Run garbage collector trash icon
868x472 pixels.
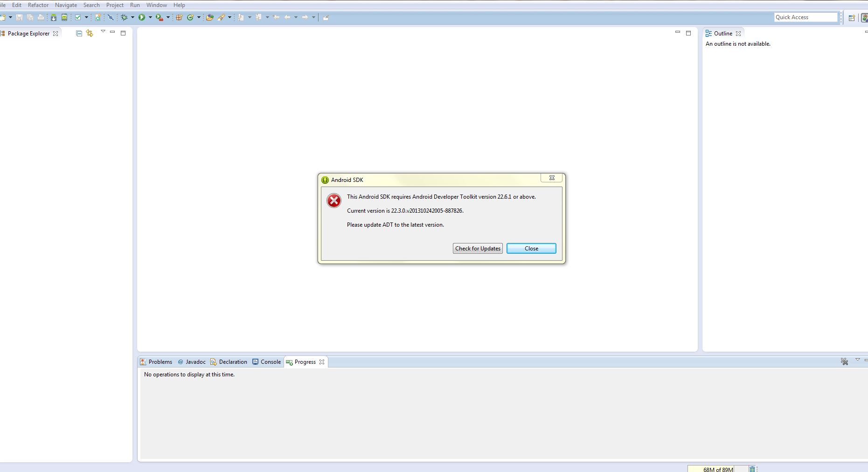[752, 469]
